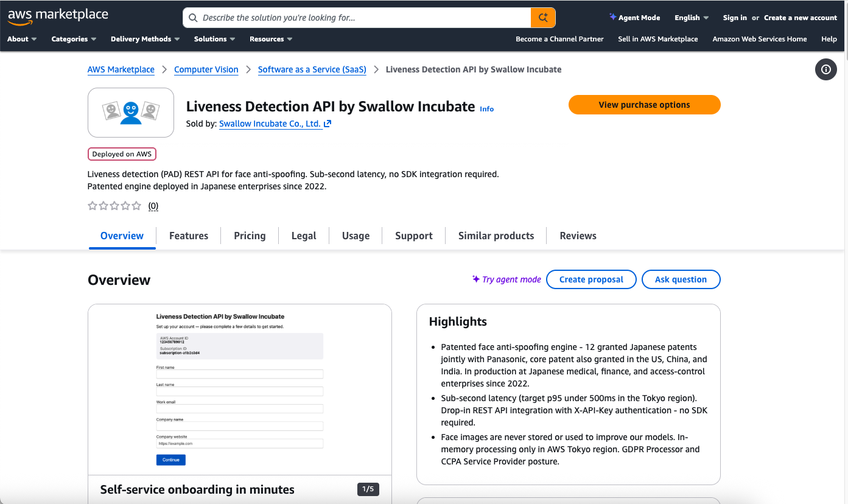This screenshot has height=504, width=848.
Task: Open the onboarding screenshot thumbnail
Action: [x=240, y=390]
